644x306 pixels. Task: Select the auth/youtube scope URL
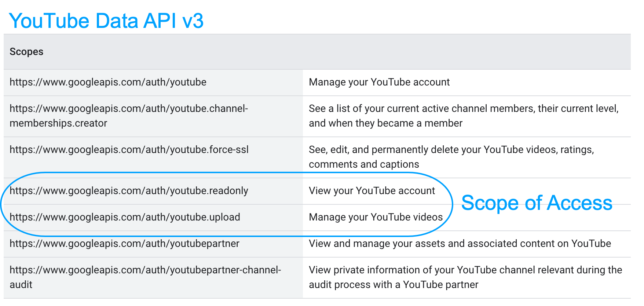pos(108,82)
